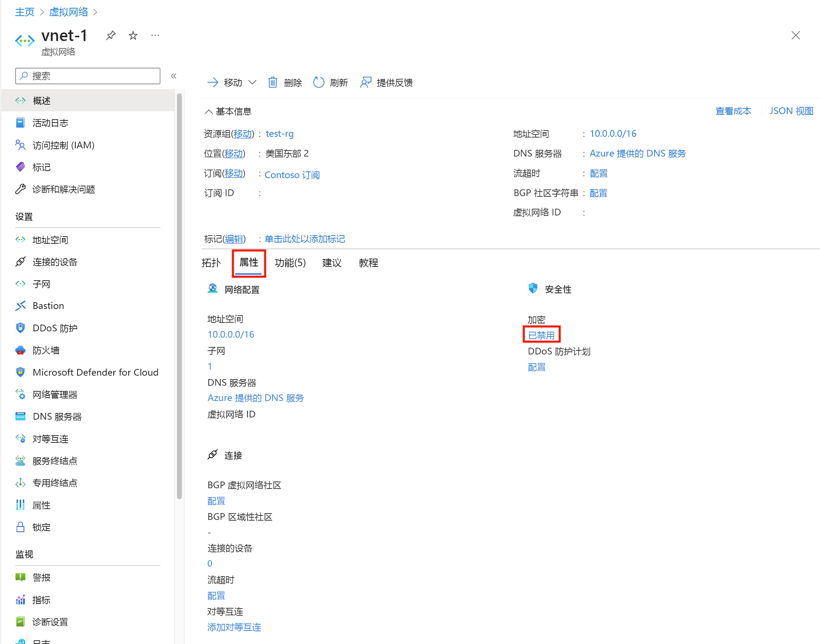Toggle the 加密 encryption 已禁用 status
Screen dimensions: 820x644
541,334
